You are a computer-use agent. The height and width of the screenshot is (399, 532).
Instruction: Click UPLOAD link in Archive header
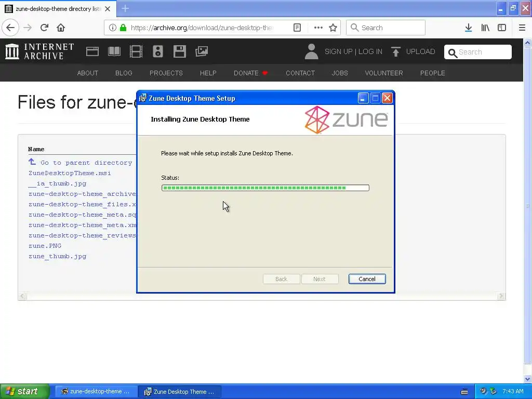coord(420,51)
